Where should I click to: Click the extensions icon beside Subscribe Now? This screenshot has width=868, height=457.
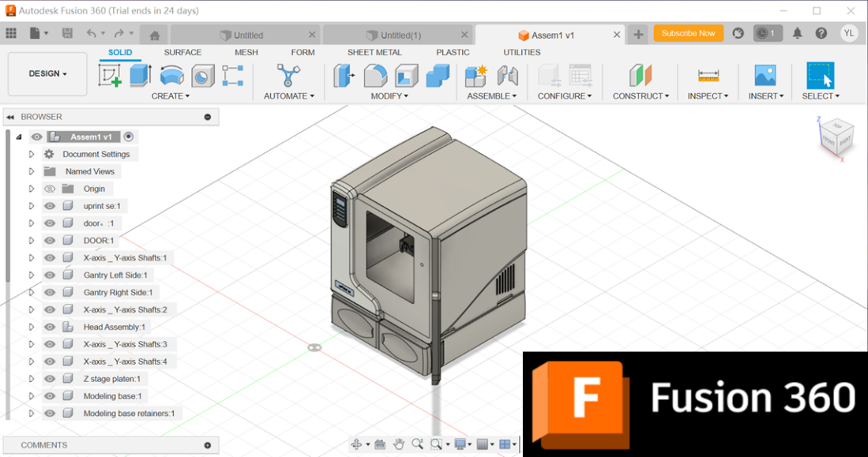pos(738,33)
